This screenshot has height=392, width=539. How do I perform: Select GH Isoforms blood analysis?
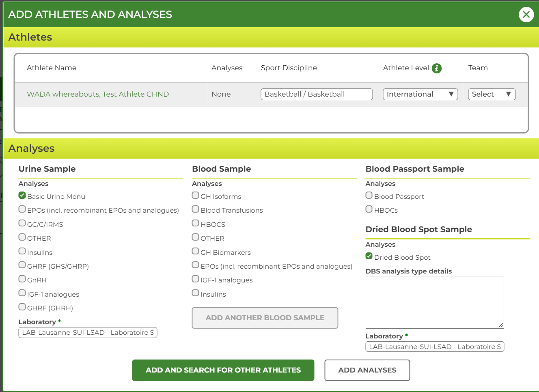click(x=196, y=195)
